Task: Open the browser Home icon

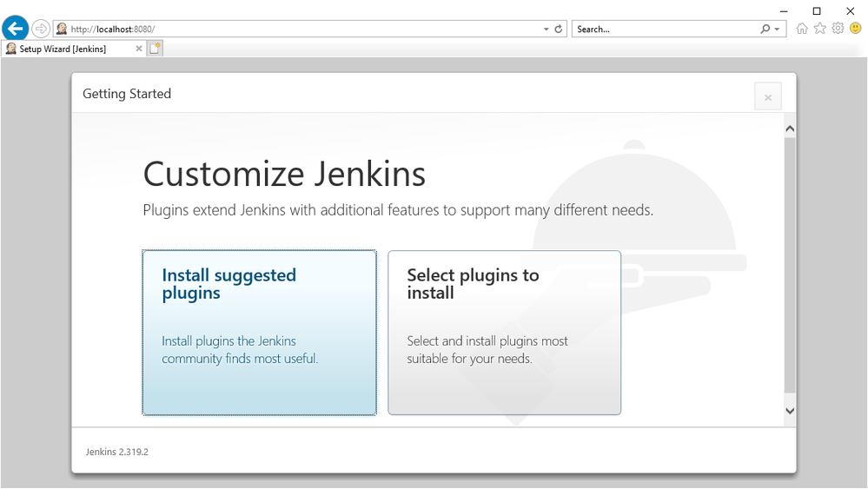Action: click(802, 28)
